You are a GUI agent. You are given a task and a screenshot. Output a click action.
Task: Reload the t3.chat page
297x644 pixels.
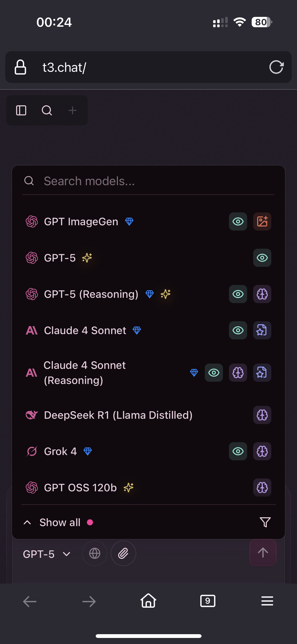pos(276,67)
